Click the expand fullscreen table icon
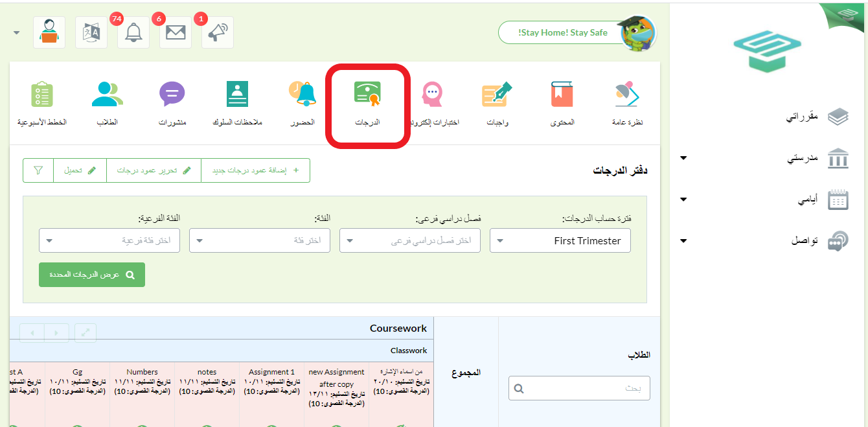Screen dimensions: 868x427 pyautogui.click(x=86, y=332)
